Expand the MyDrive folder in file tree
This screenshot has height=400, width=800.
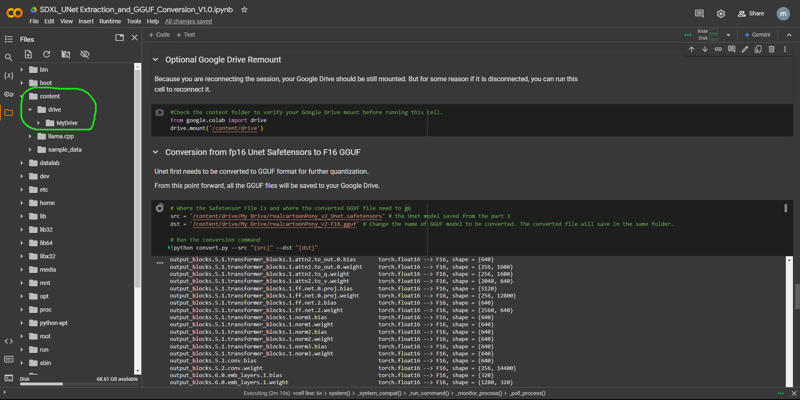tap(39, 123)
